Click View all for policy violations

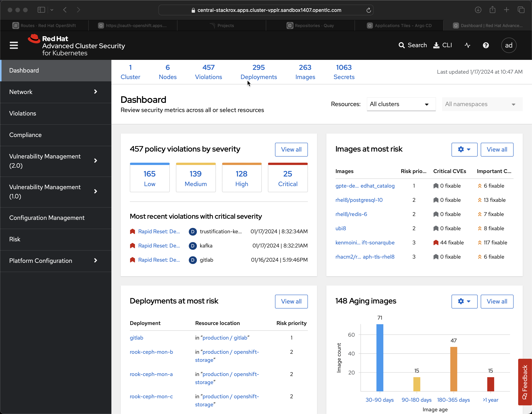tap(291, 149)
